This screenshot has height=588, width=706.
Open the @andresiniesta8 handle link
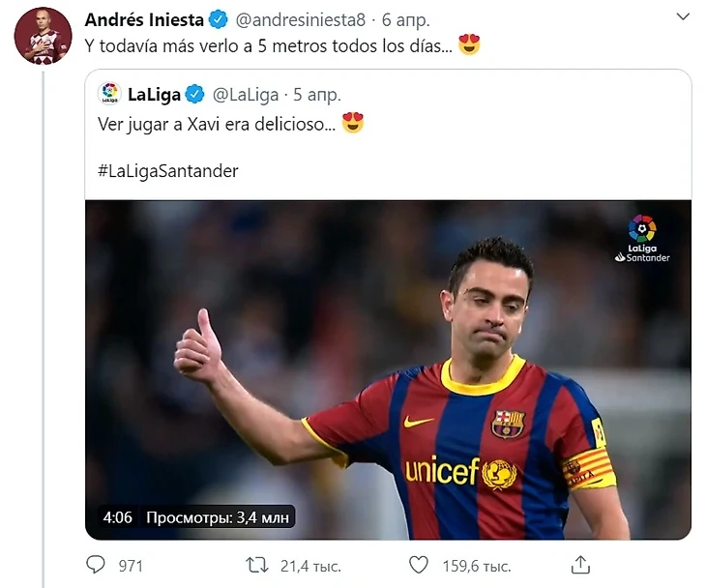point(300,20)
